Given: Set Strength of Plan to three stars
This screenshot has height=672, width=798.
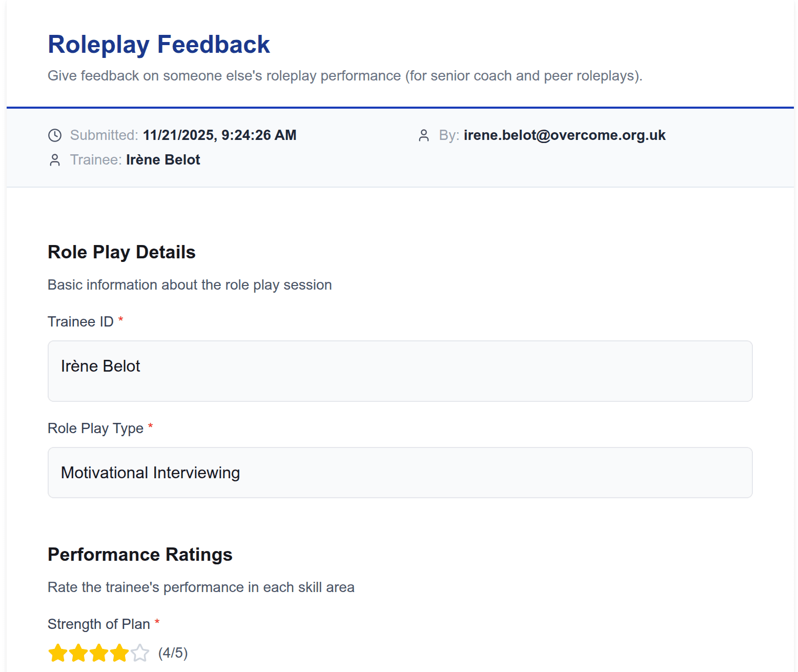Looking at the screenshot, I should click(x=99, y=653).
